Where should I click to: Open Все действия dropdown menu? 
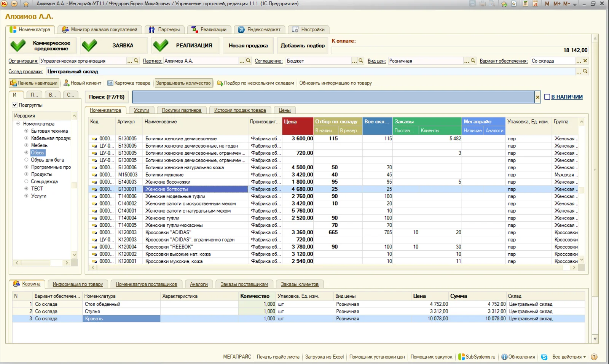coord(569,357)
